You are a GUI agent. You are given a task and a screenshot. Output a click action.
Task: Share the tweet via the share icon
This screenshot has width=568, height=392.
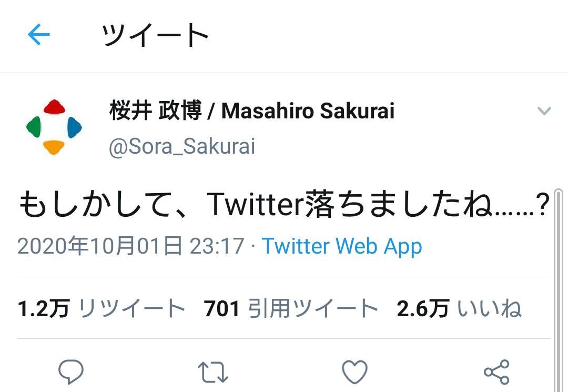coord(496,372)
